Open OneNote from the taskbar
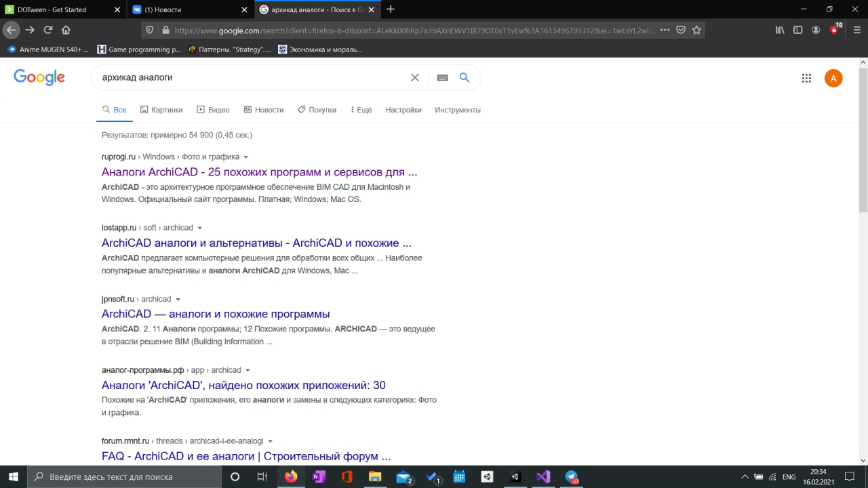 coord(318,476)
